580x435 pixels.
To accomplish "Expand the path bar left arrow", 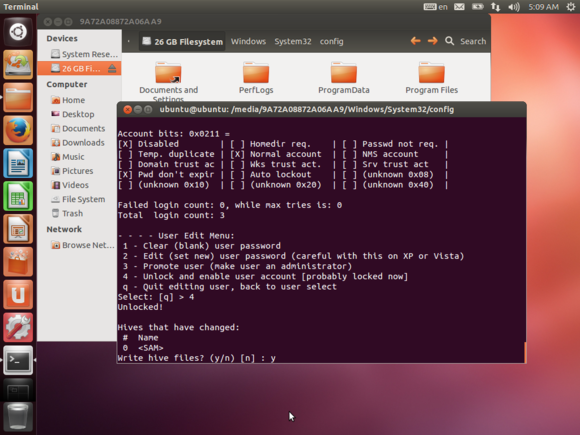I will pyautogui.click(x=129, y=41).
